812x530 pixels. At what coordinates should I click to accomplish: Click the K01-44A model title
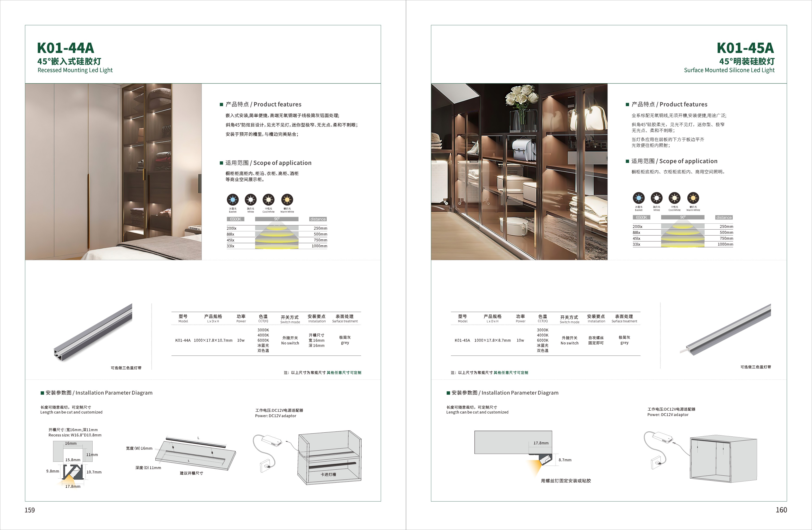pyautogui.click(x=65, y=48)
